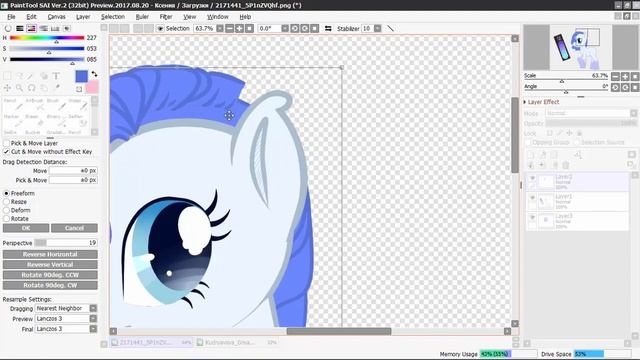
Task: Select the Marker brush preset
Action: [x=13, y=120]
